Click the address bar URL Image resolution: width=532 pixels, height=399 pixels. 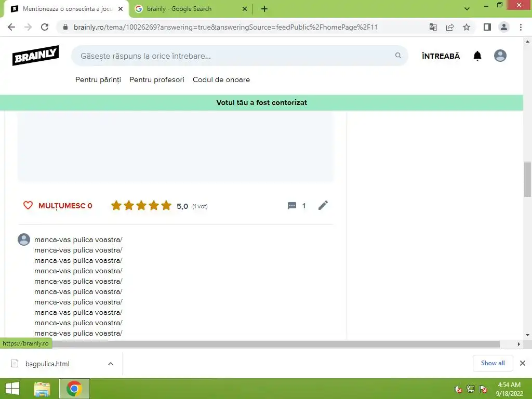tap(225, 27)
